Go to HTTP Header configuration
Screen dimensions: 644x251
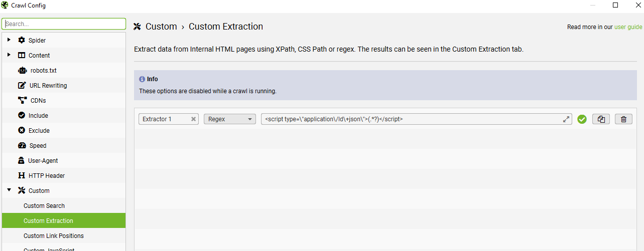47,176
